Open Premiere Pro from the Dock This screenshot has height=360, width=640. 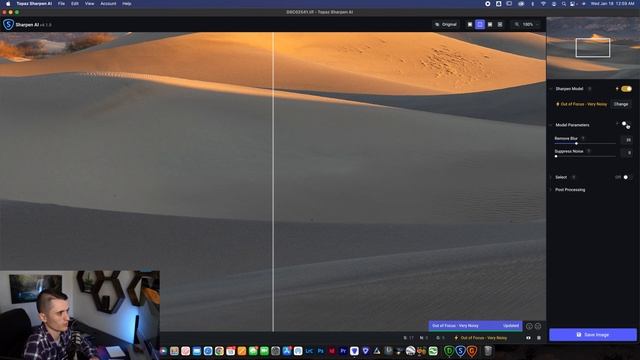(x=343, y=351)
